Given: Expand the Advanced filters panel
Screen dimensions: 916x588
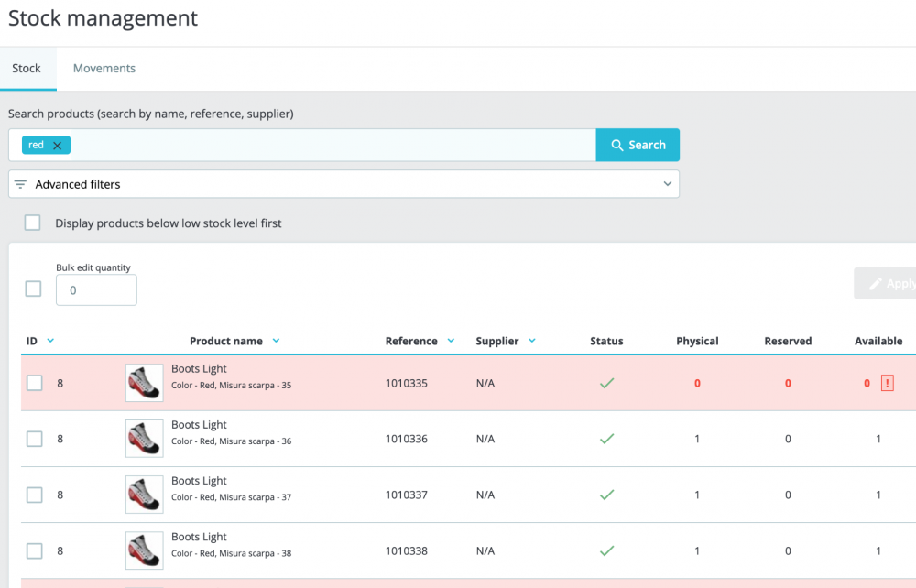Looking at the screenshot, I should [343, 184].
